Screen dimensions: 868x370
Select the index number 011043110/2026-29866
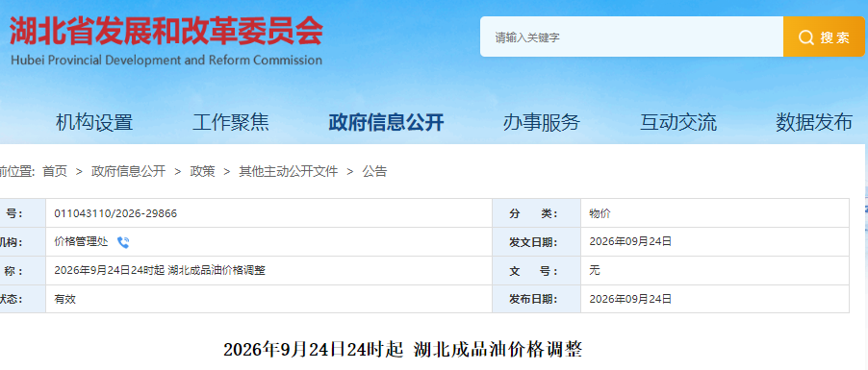pos(115,213)
